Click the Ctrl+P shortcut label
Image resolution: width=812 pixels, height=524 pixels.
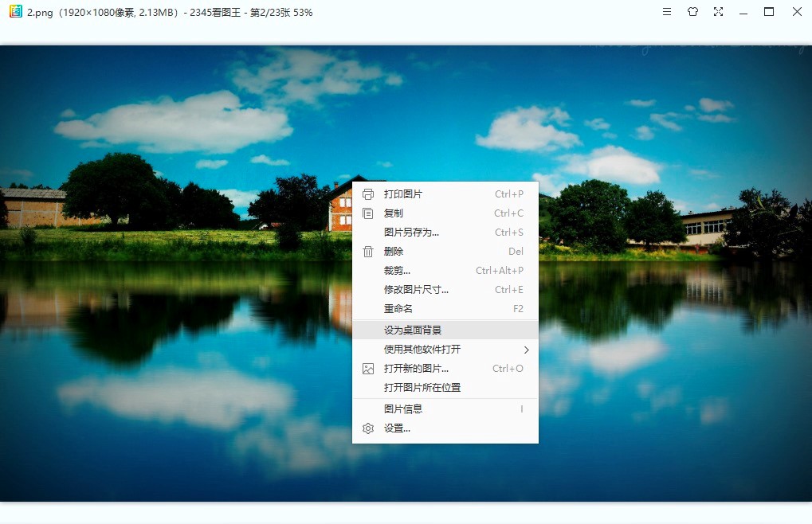click(x=509, y=194)
